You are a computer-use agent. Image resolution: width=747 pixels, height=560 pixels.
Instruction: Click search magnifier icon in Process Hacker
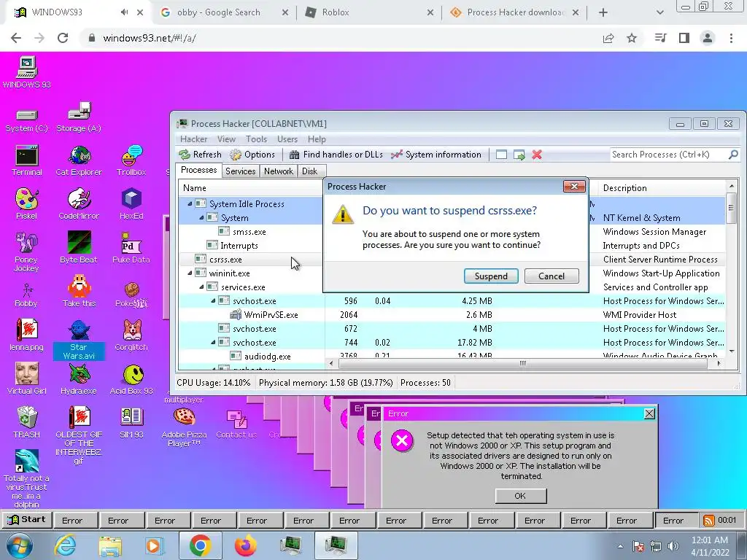[x=733, y=155]
